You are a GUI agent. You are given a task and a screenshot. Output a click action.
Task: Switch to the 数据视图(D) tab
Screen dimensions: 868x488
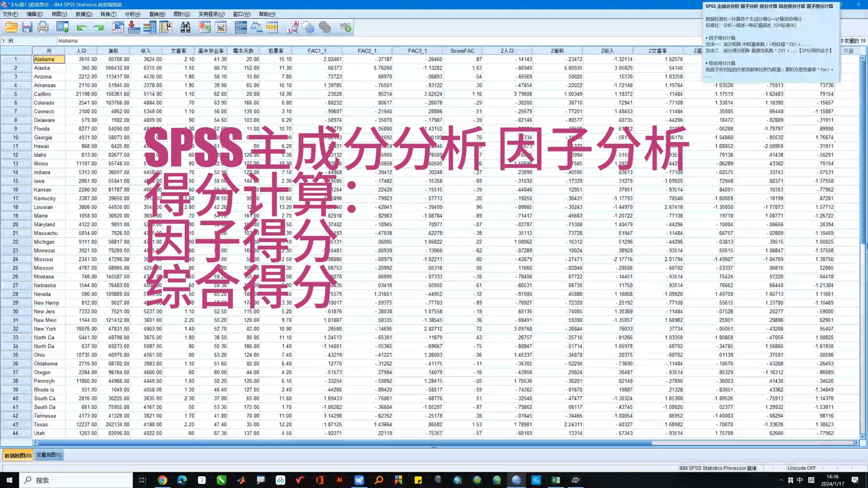coord(18,455)
